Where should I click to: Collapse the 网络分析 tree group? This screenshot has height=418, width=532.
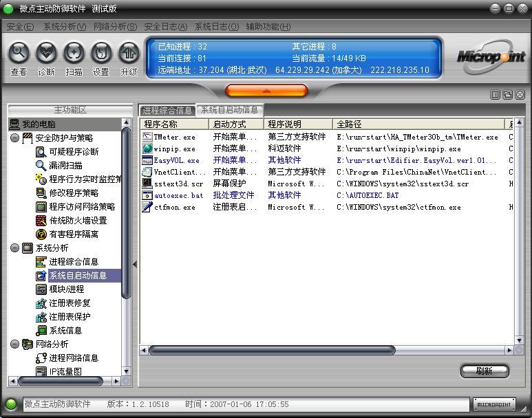click(x=14, y=344)
